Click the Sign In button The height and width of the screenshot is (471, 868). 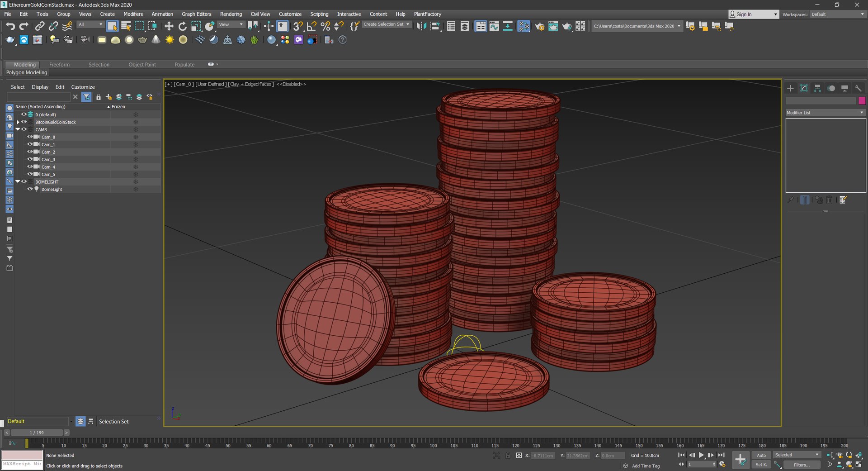point(754,14)
